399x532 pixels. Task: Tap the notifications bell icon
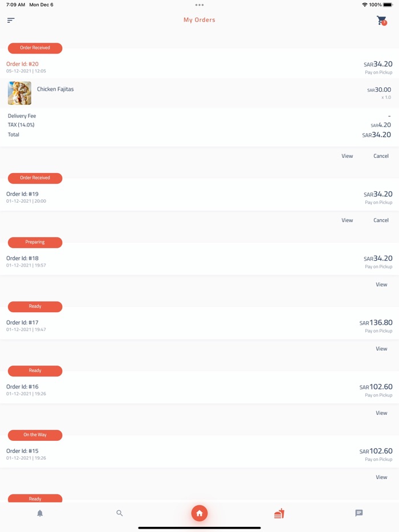pyautogui.click(x=40, y=513)
